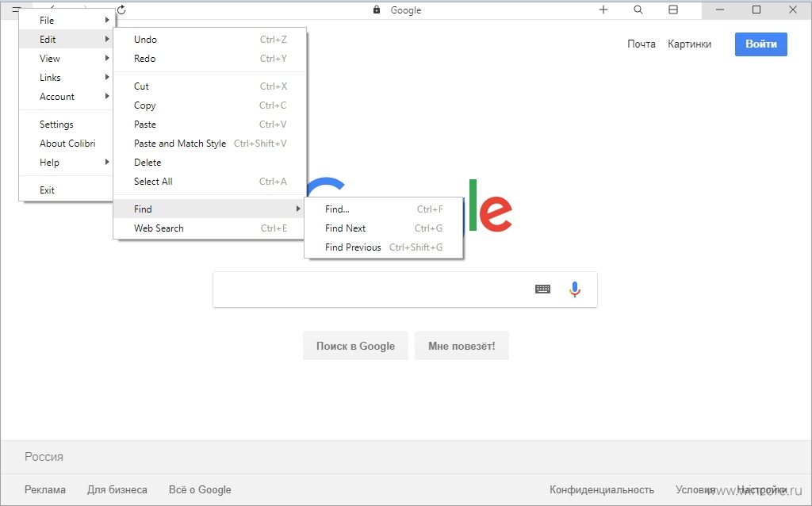Choose Copy from the Edit menu

coord(209,105)
